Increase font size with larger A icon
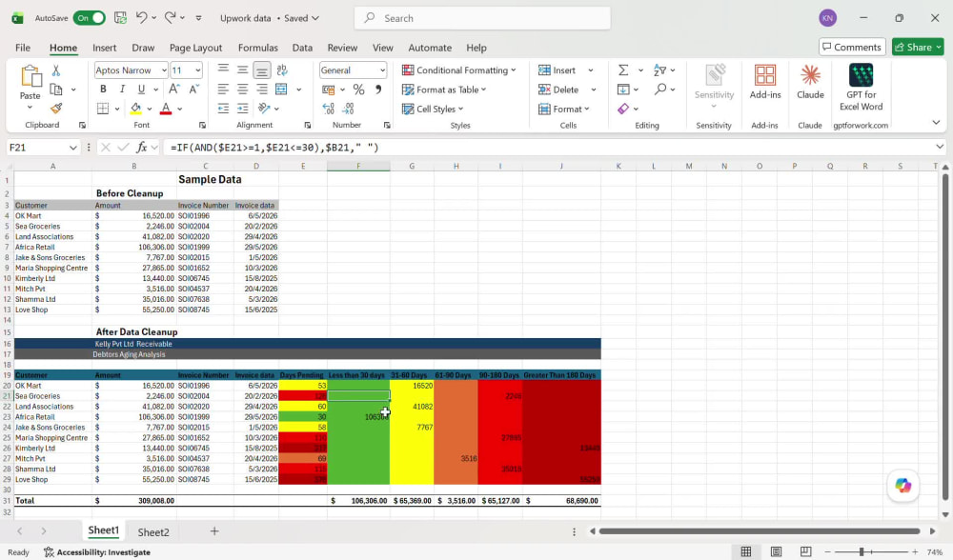 [173, 89]
